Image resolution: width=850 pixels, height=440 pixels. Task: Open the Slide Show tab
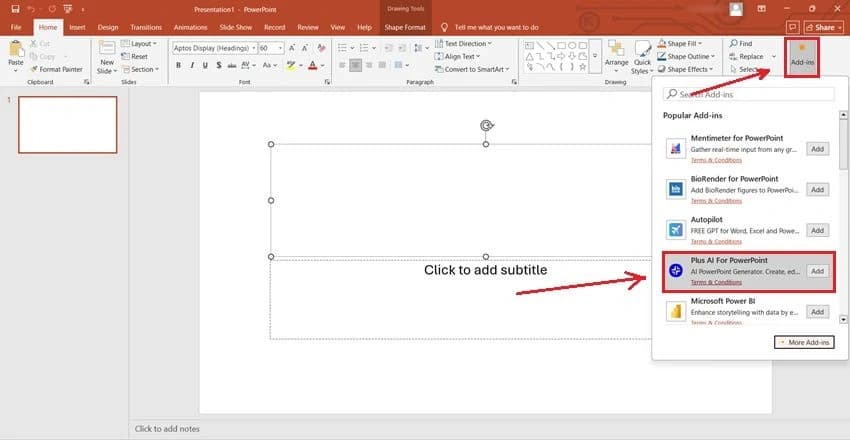236,27
